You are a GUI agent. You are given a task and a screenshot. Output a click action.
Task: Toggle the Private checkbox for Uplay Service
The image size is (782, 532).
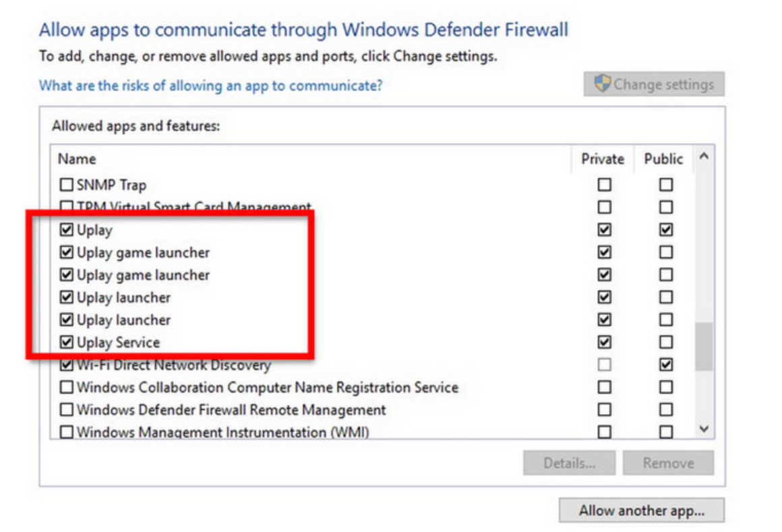605,343
